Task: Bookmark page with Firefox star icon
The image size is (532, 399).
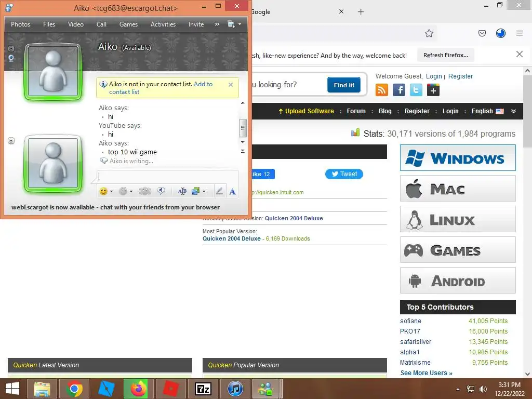Action: pyautogui.click(x=429, y=33)
